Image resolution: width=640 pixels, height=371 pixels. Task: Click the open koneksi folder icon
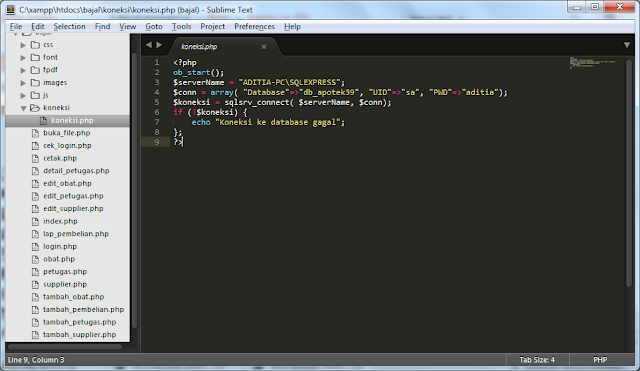click(x=36, y=108)
